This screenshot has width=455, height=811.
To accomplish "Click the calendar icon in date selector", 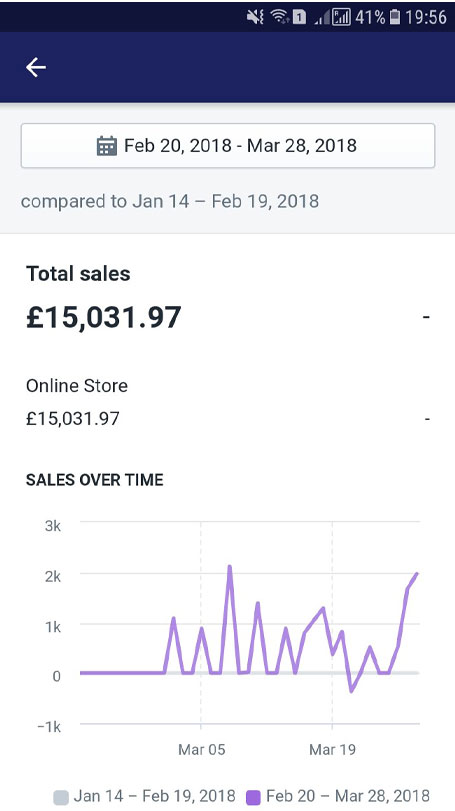I will (107, 146).
